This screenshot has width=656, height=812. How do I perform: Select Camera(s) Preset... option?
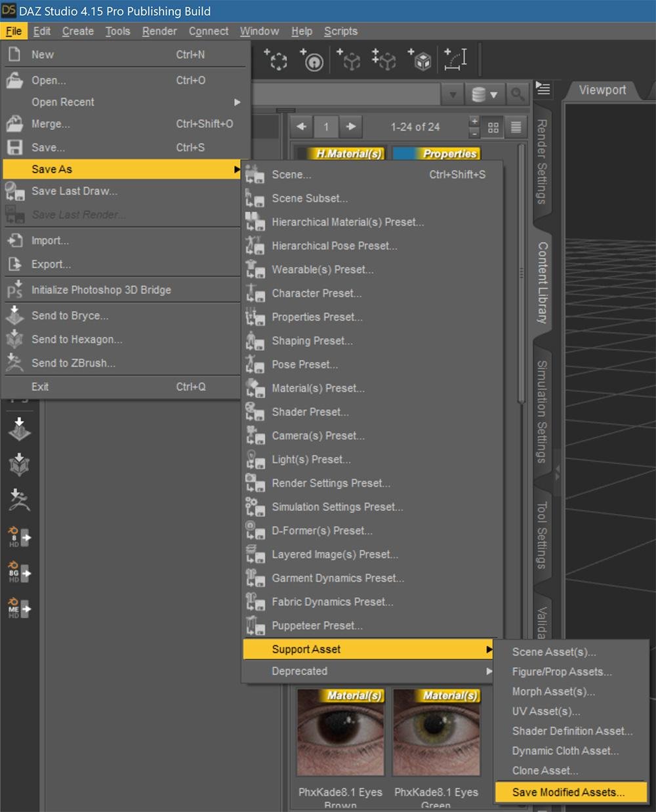pyautogui.click(x=373, y=436)
